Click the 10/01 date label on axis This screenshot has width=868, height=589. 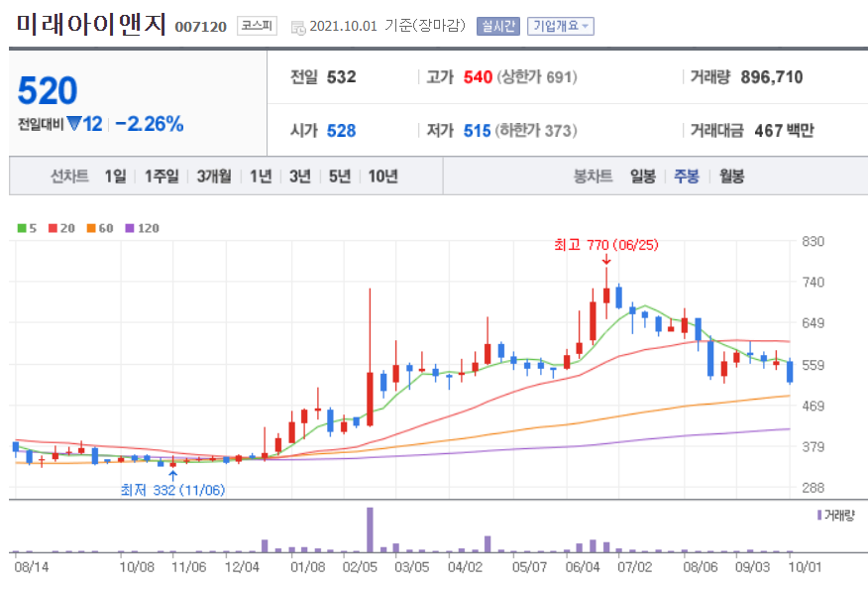[805, 567]
